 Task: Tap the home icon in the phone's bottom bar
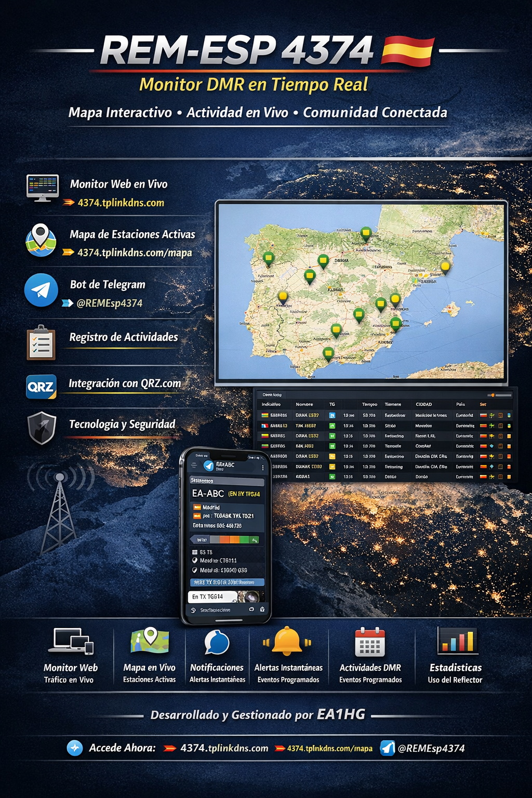(x=262, y=609)
